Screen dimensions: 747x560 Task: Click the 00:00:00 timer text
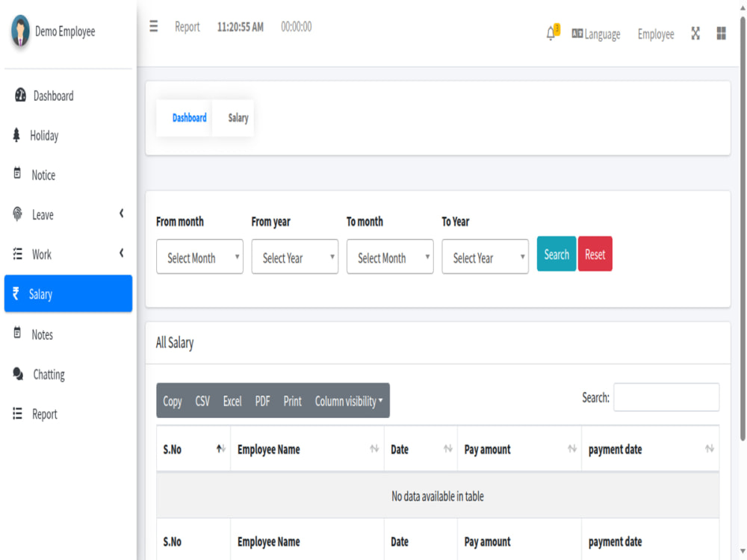[x=297, y=27]
